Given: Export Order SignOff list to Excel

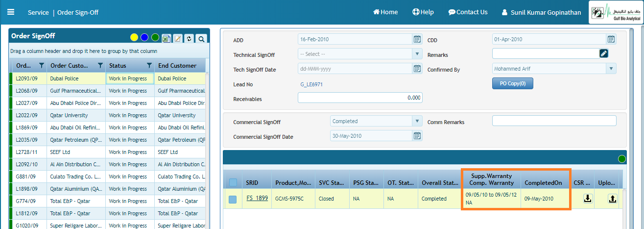Looking at the screenshot, I should [167, 38].
